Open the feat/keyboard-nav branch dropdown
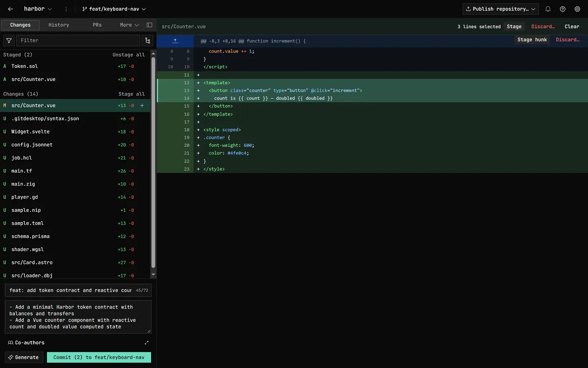588x368 pixels. [114, 9]
